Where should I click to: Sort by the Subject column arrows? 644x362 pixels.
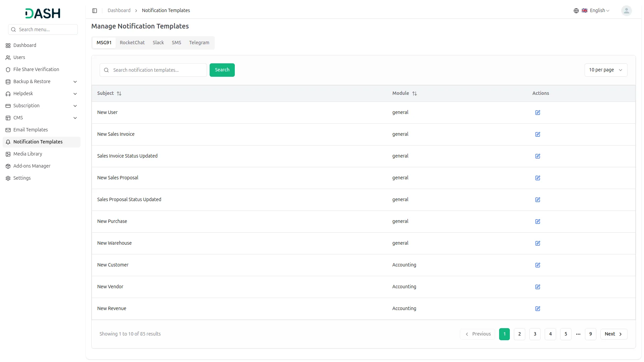119,94
